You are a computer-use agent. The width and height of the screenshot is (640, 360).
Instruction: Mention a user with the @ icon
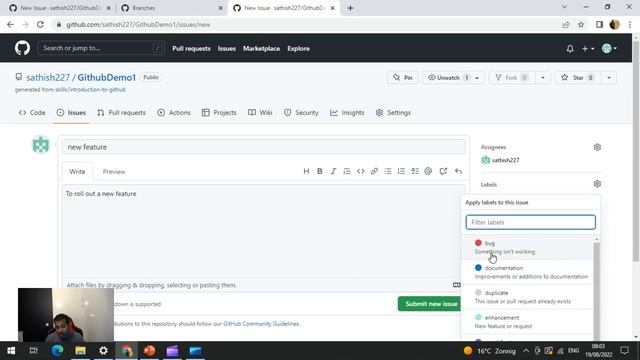tap(428, 171)
